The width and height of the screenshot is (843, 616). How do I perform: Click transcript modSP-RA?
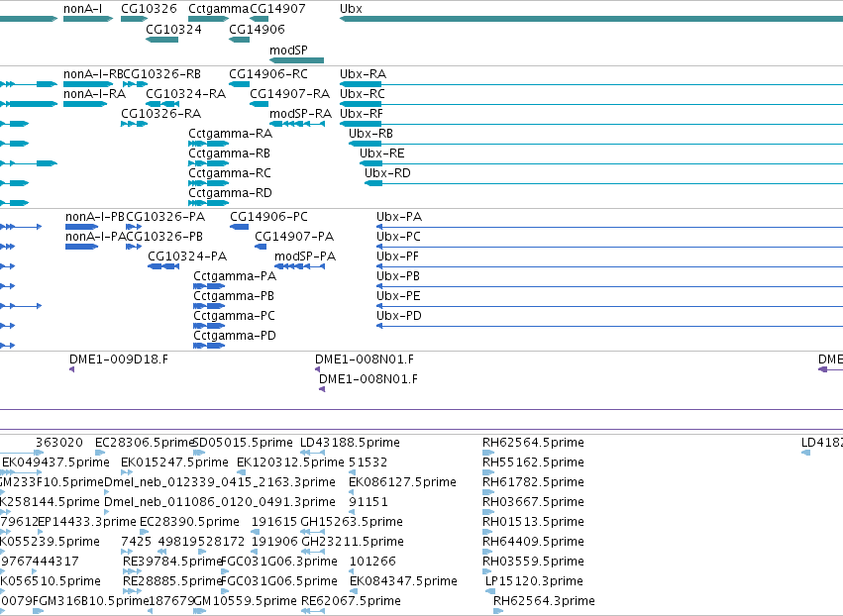[x=300, y=114]
